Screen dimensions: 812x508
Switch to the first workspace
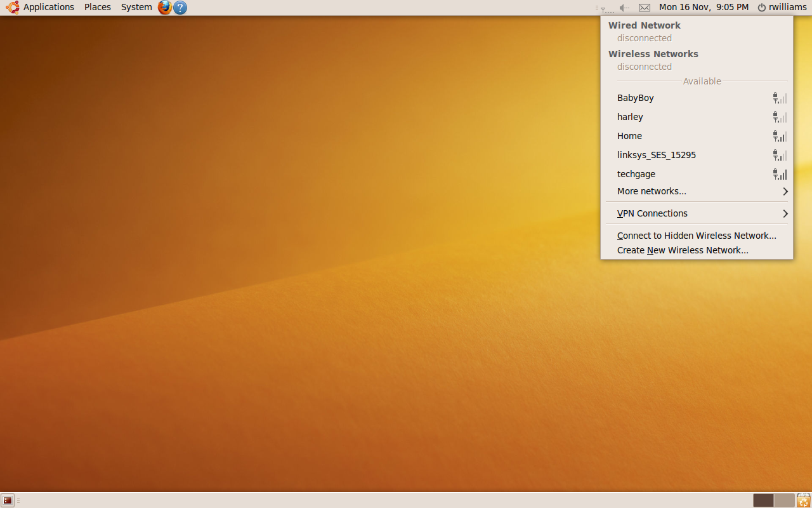(x=763, y=500)
